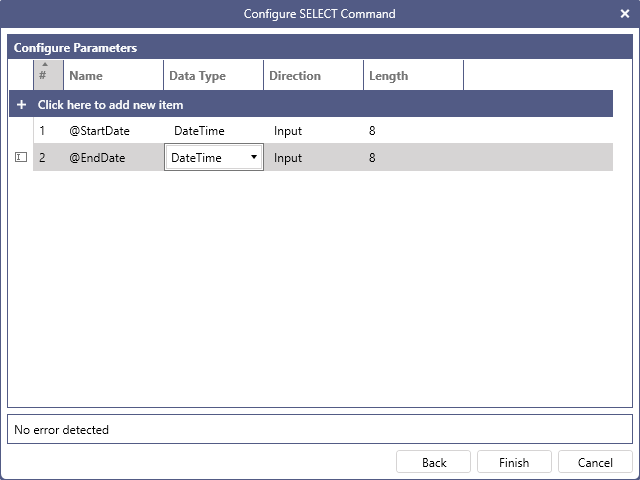This screenshot has height=480, width=640.
Task: Click the Finish button
Action: tap(514, 462)
